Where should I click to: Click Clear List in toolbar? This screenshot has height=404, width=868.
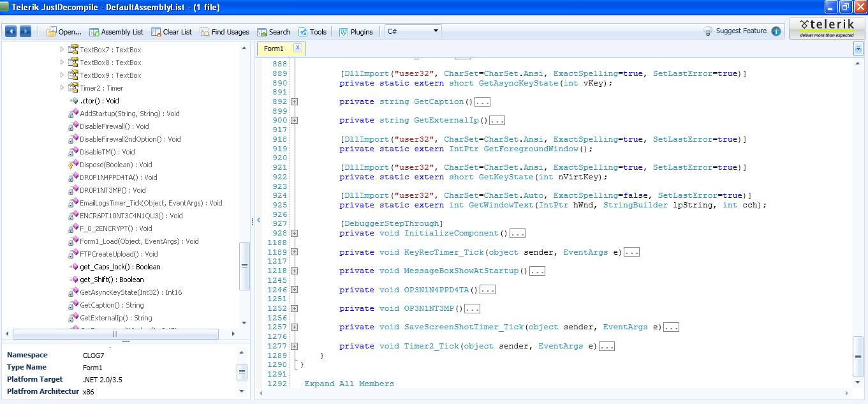(172, 32)
